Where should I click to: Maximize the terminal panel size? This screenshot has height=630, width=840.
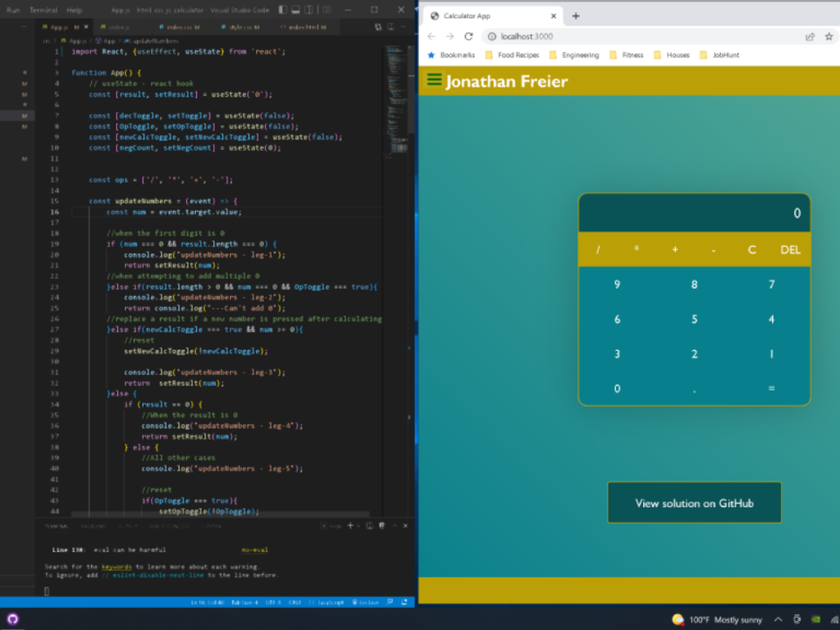[395, 526]
